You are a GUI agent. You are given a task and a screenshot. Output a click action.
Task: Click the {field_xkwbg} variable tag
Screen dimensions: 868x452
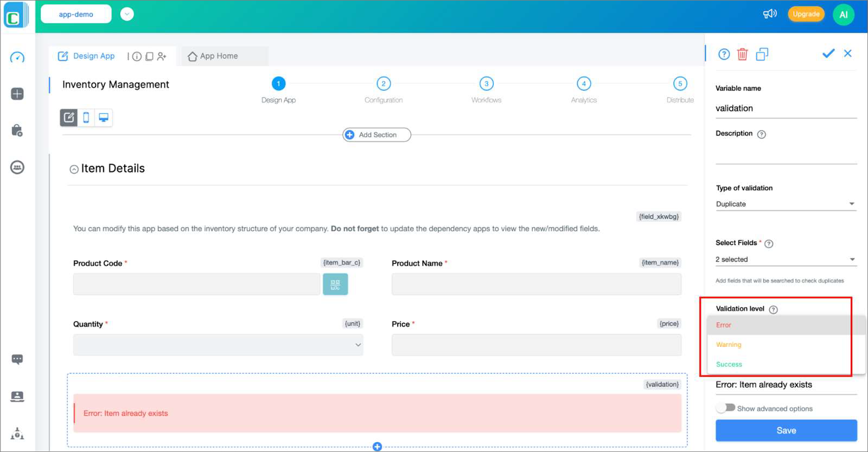pyautogui.click(x=659, y=217)
